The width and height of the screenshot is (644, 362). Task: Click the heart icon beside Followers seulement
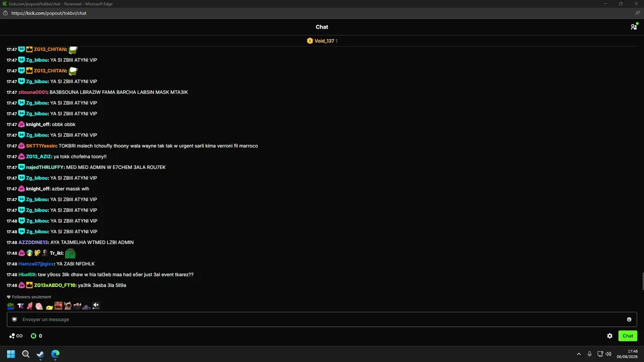point(9,297)
